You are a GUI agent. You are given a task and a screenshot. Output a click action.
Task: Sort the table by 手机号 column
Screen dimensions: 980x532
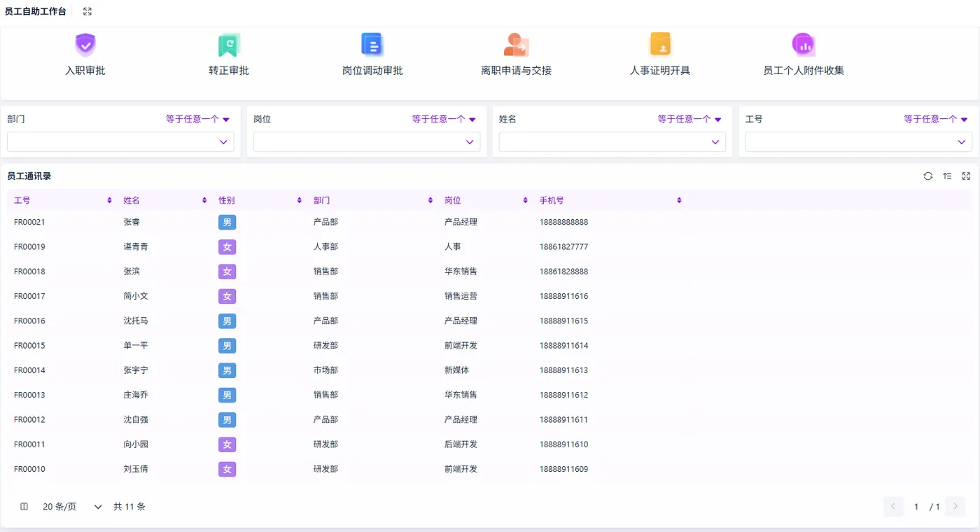(679, 200)
